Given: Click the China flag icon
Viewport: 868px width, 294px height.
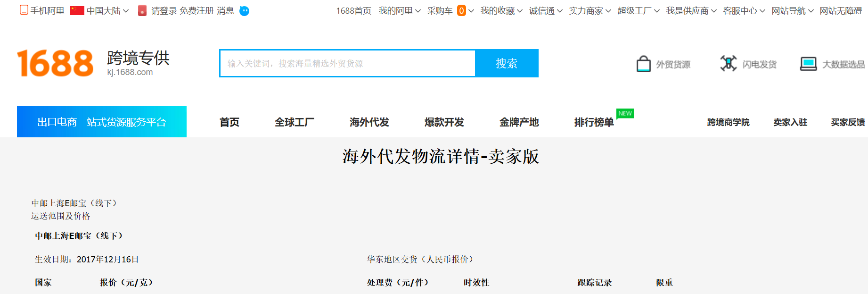Looking at the screenshot, I should click(77, 10).
